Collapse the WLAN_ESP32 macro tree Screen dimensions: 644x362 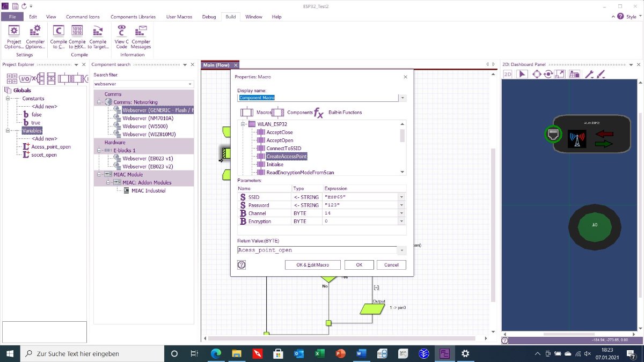pyautogui.click(x=243, y=124)
